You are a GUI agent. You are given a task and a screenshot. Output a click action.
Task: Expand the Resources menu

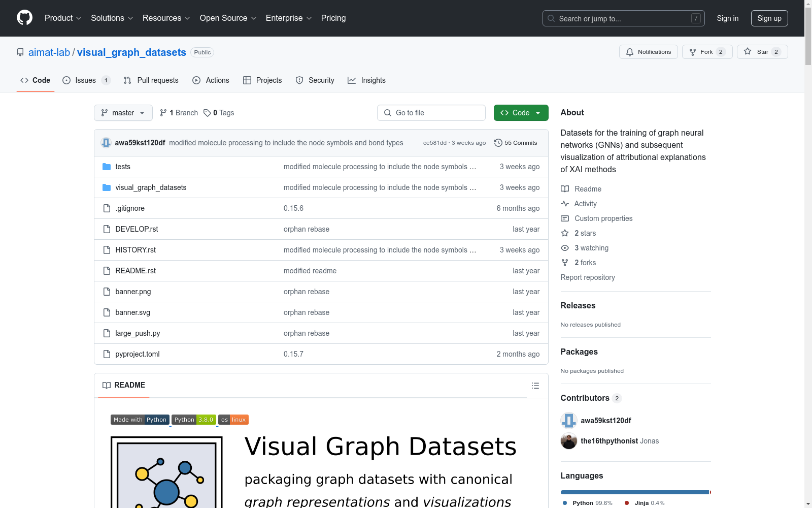click(166, 18)
